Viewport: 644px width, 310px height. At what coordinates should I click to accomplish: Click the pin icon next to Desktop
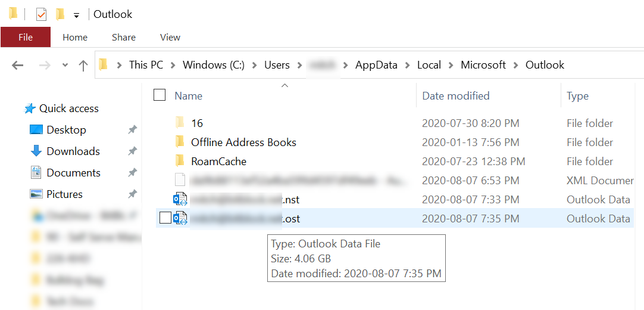[132, 130]
